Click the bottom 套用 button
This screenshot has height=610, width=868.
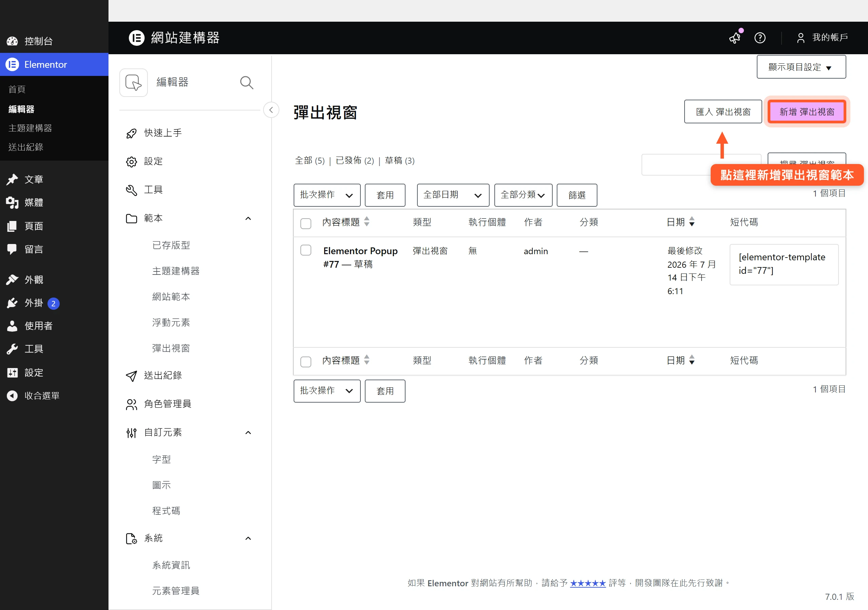click(385, 391)
